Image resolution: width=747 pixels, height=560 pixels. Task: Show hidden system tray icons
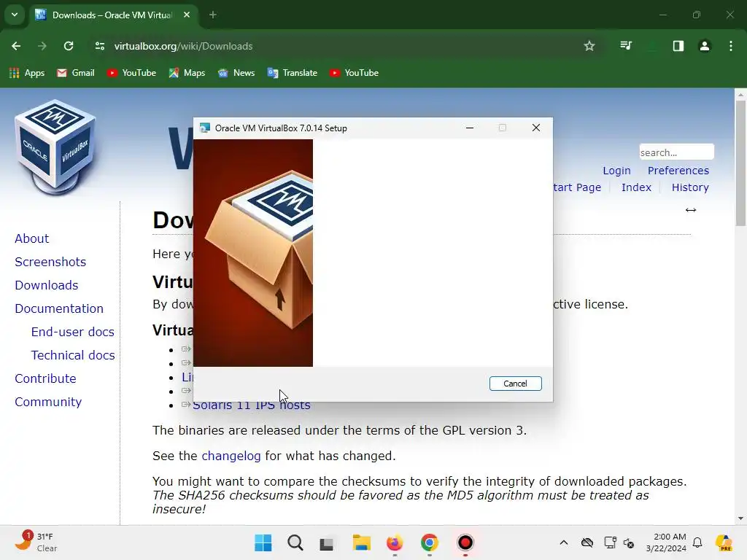click(564, 542)
